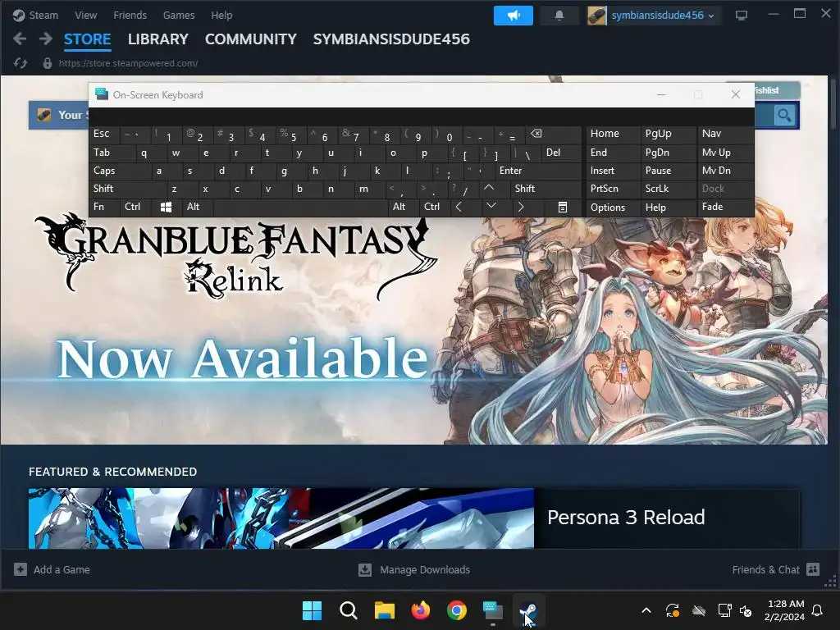Open Friends & Chat

point(776,569)
